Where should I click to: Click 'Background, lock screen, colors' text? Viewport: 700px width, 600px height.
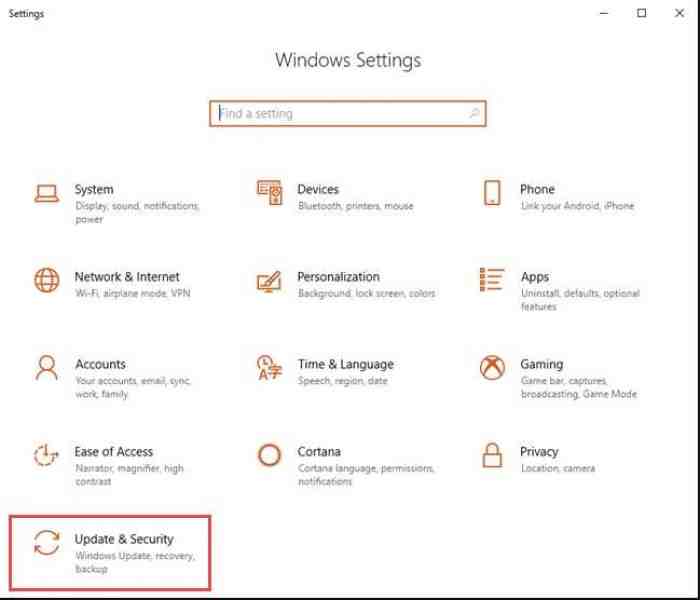point(367,293)
